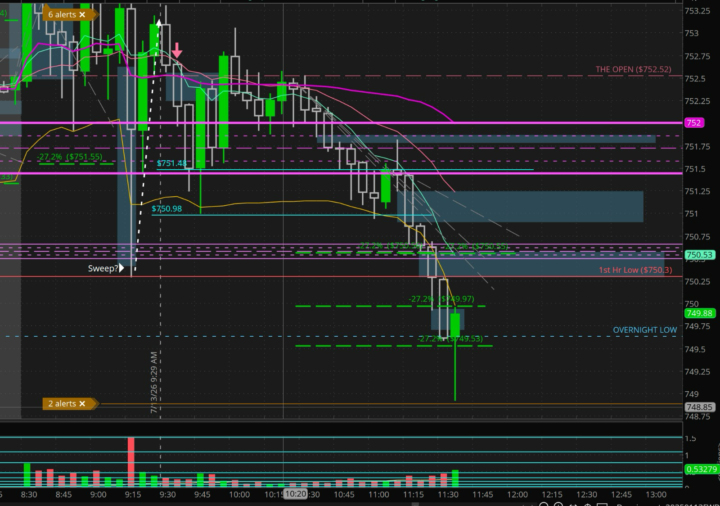This screenshot has width=720, height=506.
Task: Click the magenta 752 price bubble
Action: 694,123
